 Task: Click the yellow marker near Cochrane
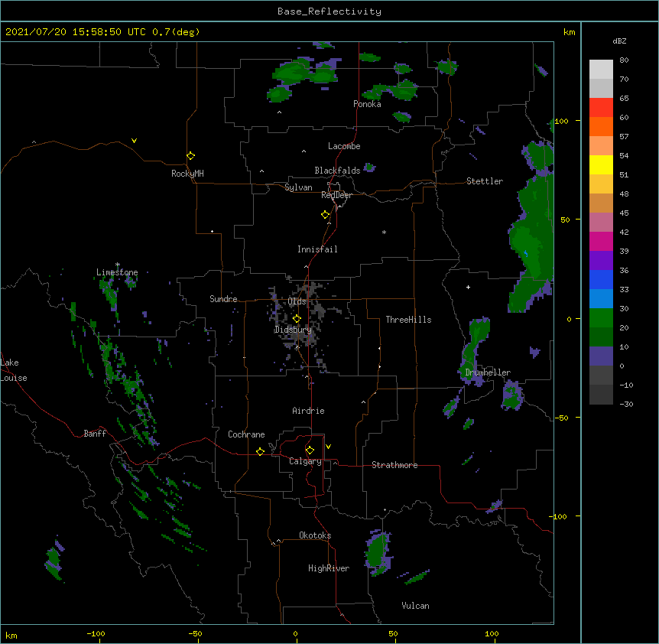tap(260, 451)
